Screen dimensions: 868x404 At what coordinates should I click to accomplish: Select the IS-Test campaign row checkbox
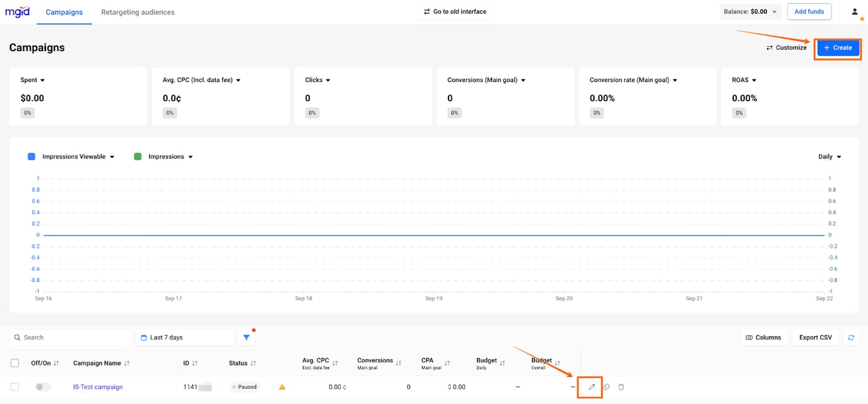pos(15,386)
